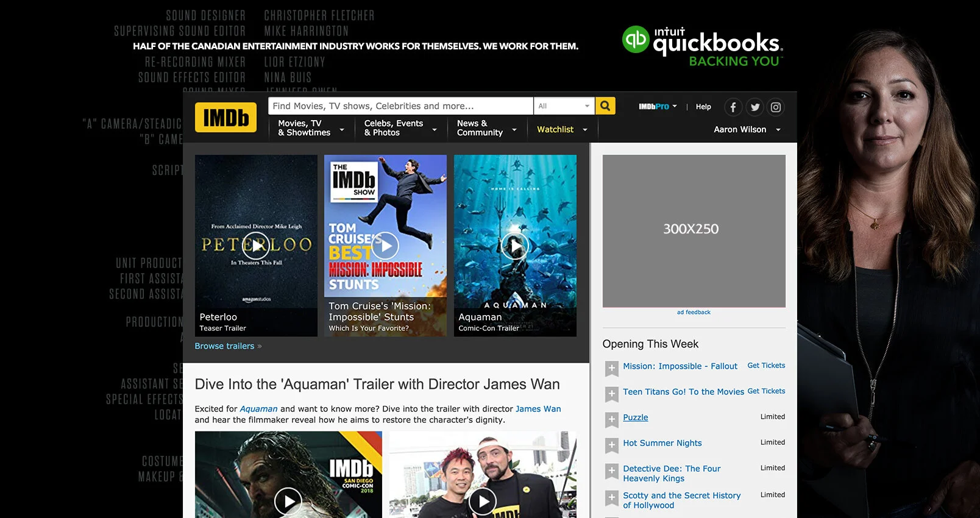Image resolution: width=980 pixels, height=518 pixels.
Task: Open IMDb's Instagram page icon
Action: click(x=776, y=107)
